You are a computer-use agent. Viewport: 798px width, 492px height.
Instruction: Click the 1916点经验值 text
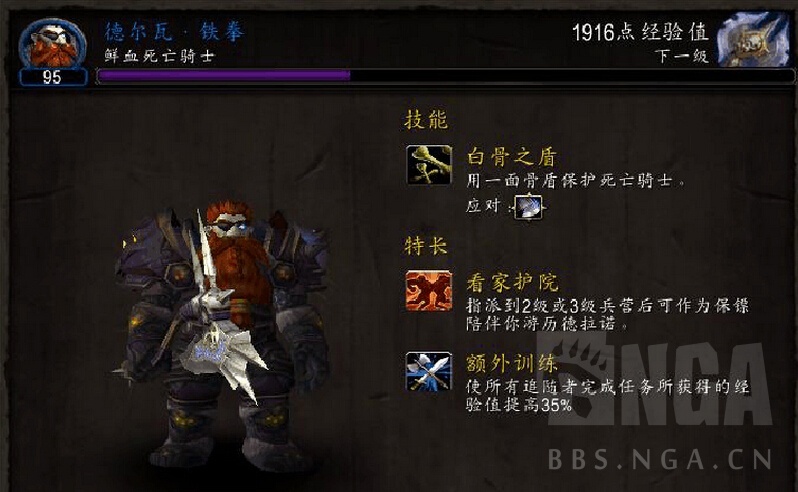tap(640, 33)
